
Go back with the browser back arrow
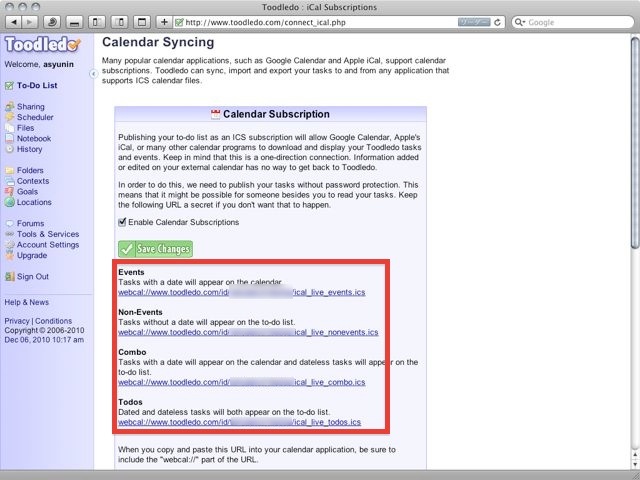[13, 22]
